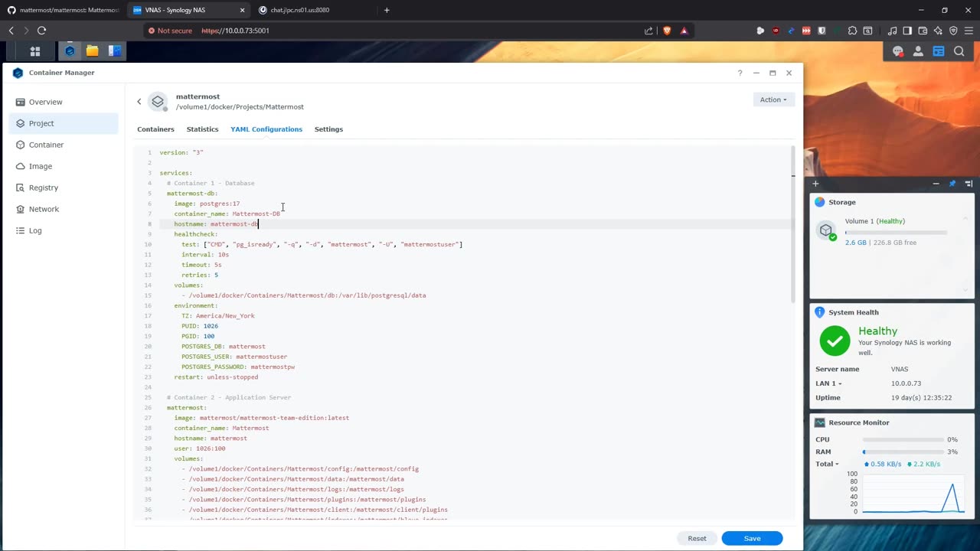Open DSM notifications chat bubble icon

[x=898, y=51]
